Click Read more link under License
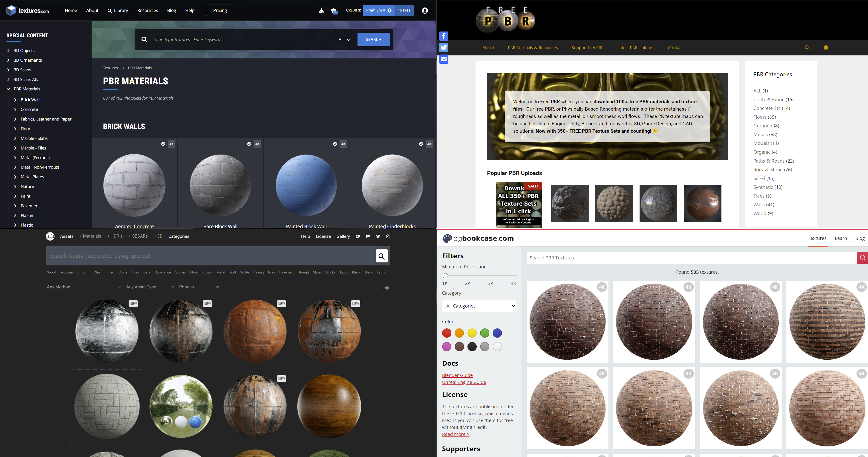This screenshot has width=868, height=457. point(456,434)
